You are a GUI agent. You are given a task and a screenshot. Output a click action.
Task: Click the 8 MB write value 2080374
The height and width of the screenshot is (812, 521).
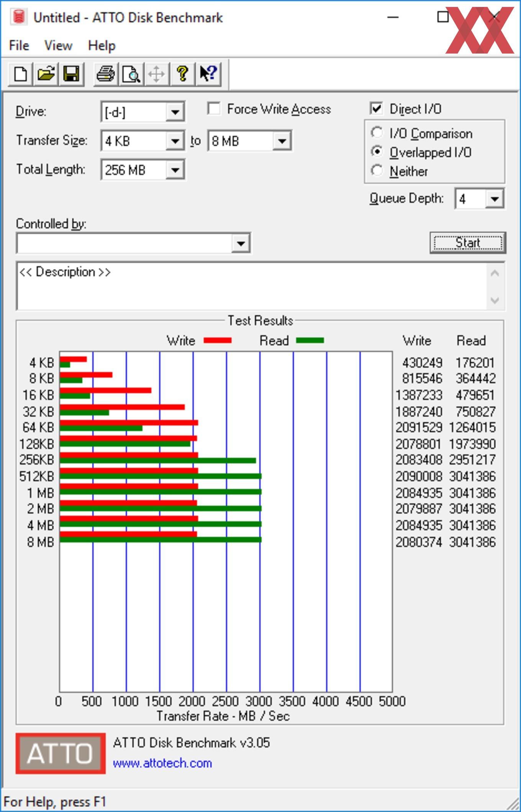pyautogui.click(x=419, y=542)
